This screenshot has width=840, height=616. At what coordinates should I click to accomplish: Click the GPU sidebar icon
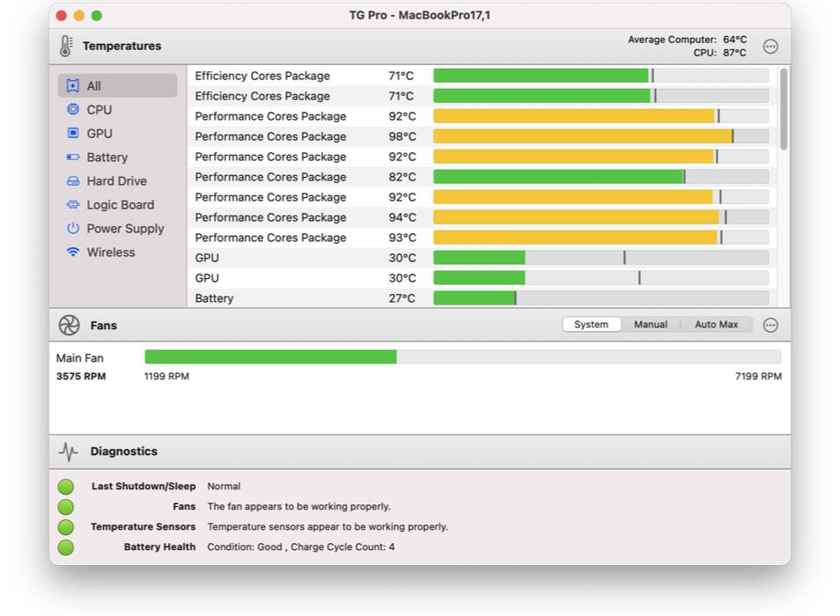[73, 133]
